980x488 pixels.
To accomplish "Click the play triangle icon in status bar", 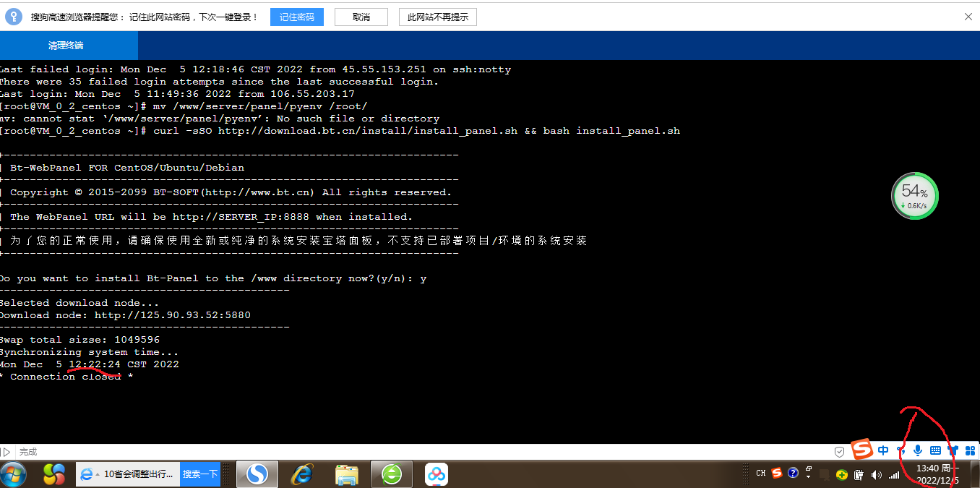I will point(7,452).
